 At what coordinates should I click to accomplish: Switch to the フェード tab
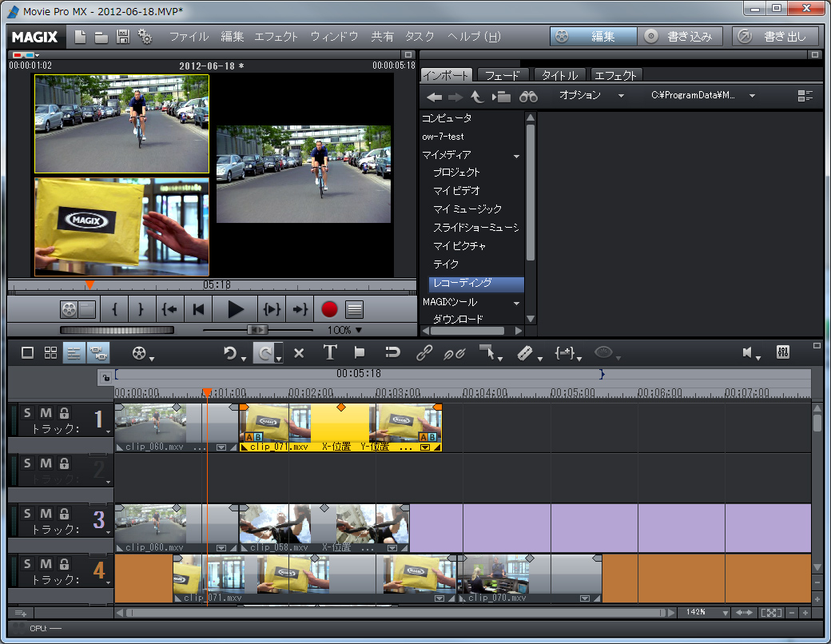[503, 75]
